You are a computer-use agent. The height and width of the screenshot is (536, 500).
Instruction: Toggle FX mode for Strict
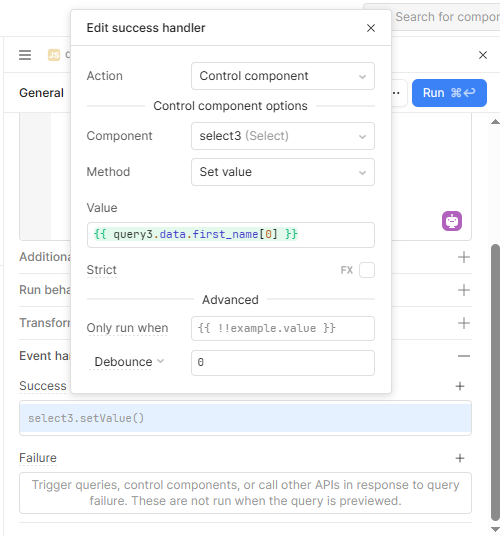point(347,270)
